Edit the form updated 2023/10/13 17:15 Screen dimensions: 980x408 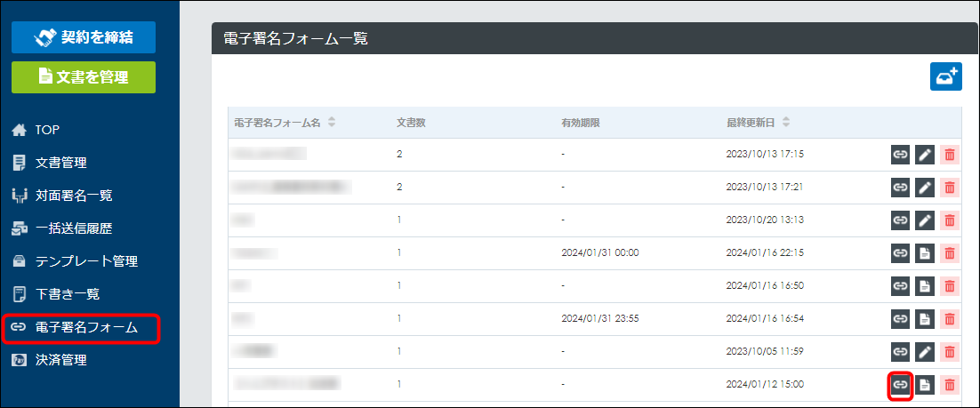click(925, 154)
